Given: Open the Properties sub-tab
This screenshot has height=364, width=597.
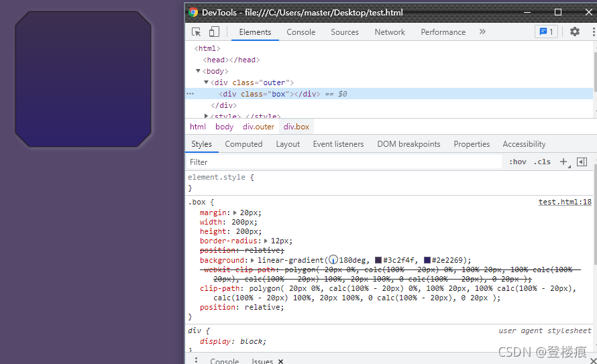Looking at the screenshot, I should pos(472,144).
